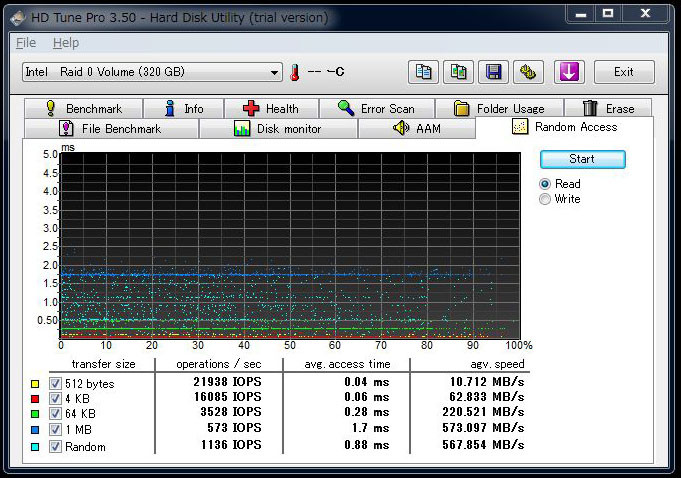Viewport: 681px width, 478px height.
Task: Click the folder icon on Folder Usage tab
Action: coord(461,108)
